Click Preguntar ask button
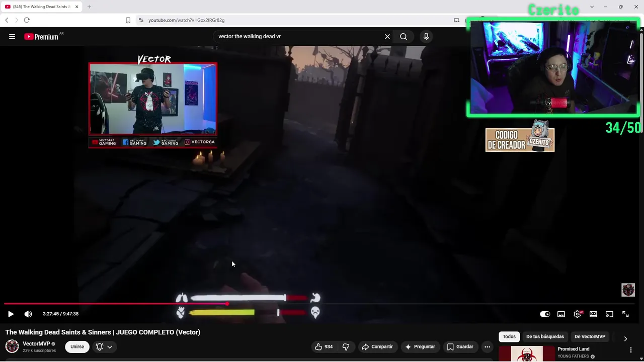The height and width of the screenshot is (362, 644). 420,347
